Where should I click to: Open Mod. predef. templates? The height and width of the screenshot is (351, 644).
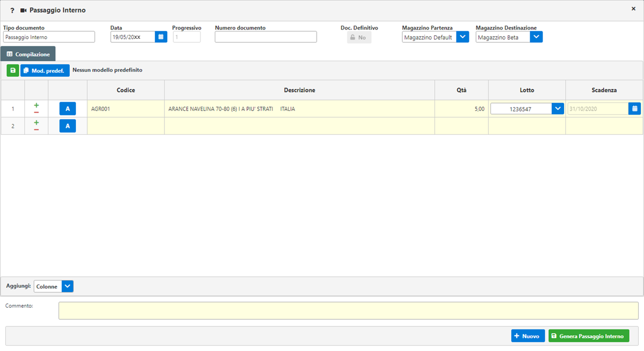point(45,70)
